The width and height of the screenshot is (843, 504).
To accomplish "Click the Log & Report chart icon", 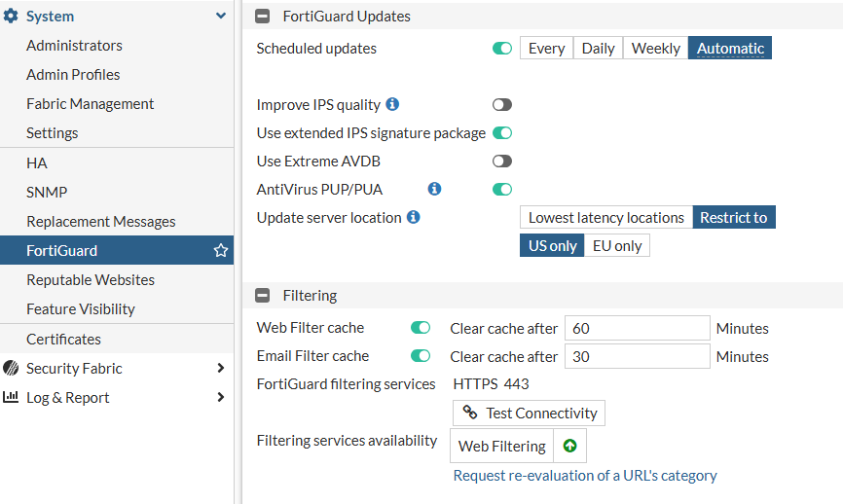I will click(12, 397).
